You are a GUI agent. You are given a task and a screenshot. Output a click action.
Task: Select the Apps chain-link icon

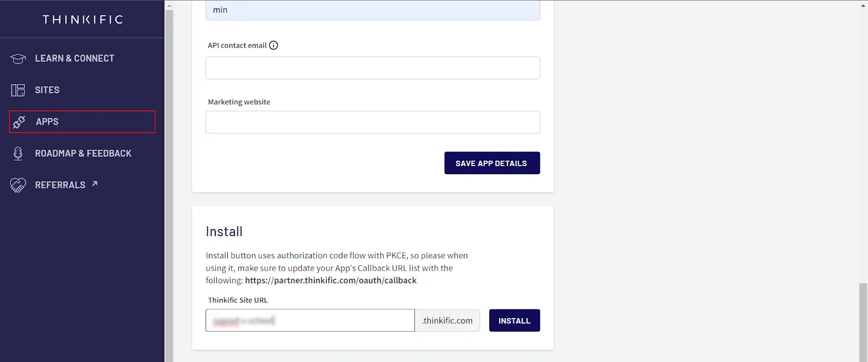click(x=20, y=121)
